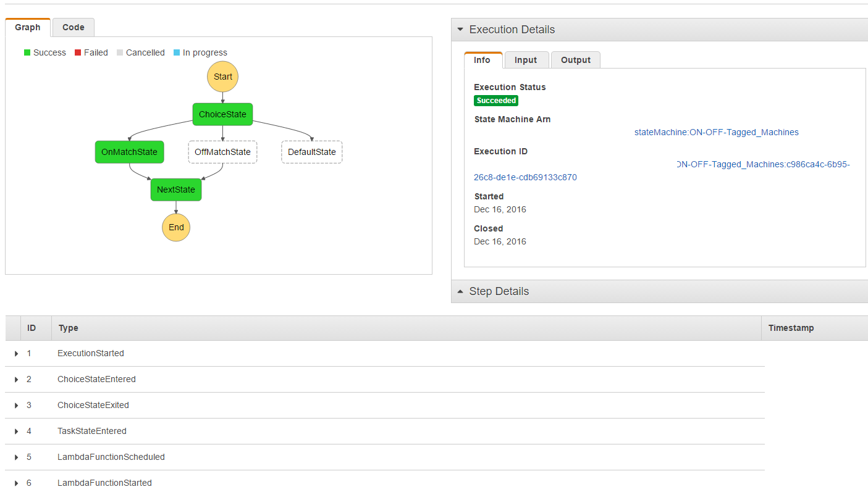Select the NextState node
Viewport: 868px width, 492px height.
click(x=176, y=190)
